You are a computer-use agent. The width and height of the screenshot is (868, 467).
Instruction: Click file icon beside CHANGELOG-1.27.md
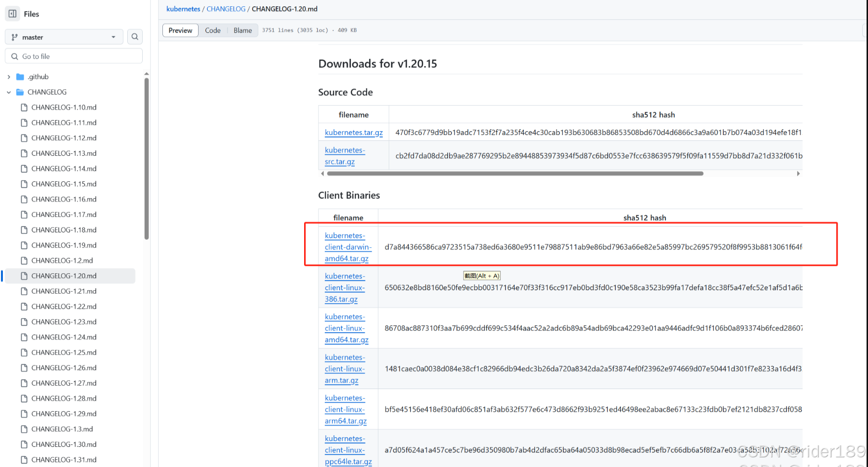pos(24,383)
